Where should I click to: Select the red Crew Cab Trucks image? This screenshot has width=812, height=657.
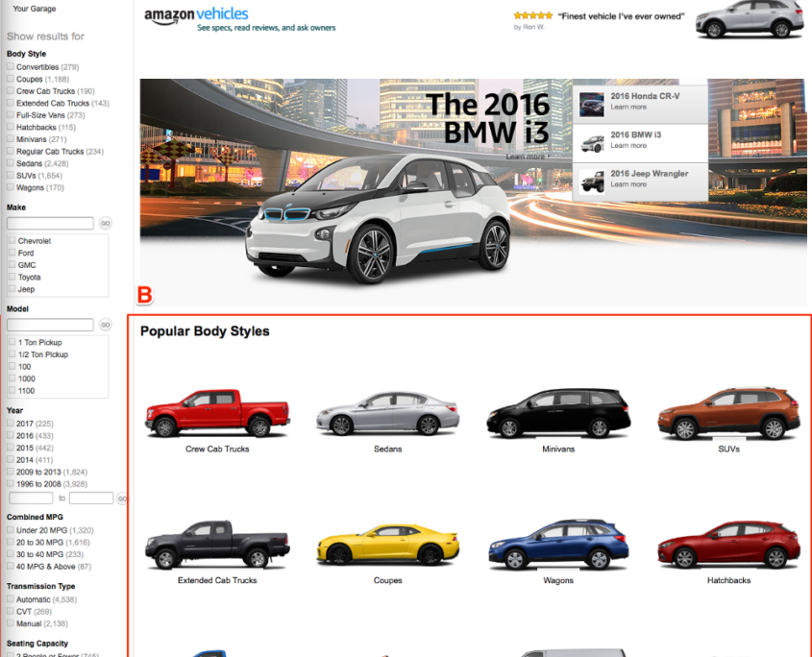tap(217, 413)
